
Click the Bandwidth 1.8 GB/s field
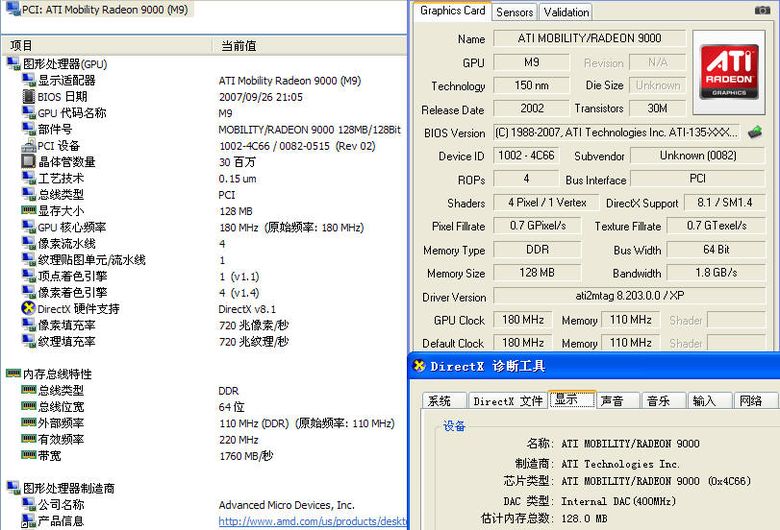coord(716,273)
